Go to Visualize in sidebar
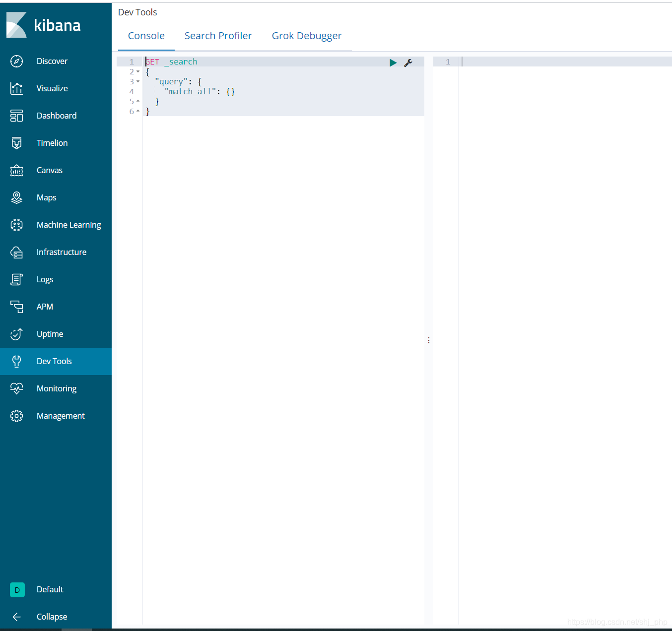Image resolution: width=672 pixels, height=631 pixels. [x=52, y=88]
